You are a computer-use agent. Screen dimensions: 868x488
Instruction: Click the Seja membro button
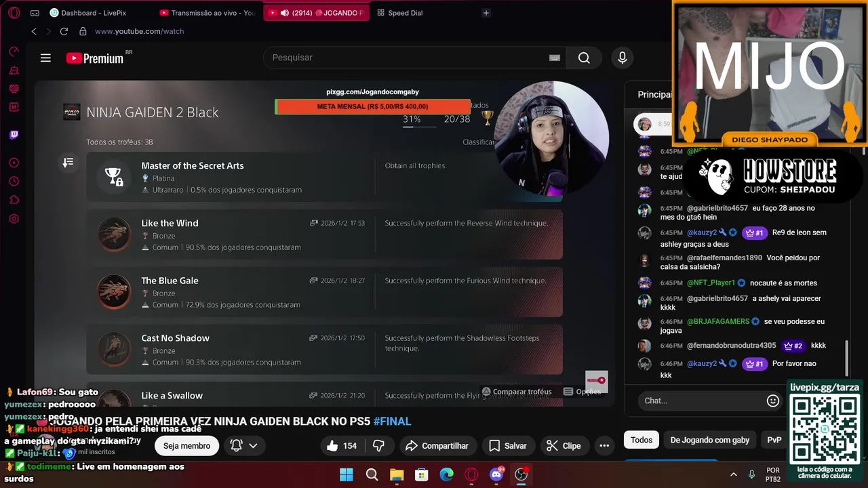(186, 445)
